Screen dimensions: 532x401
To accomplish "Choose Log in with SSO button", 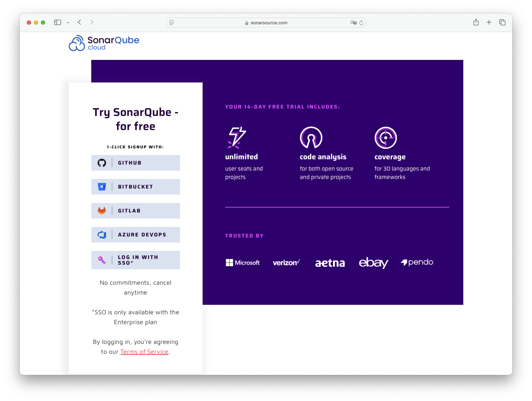I will pyautogui.click(x=136, y=260).
